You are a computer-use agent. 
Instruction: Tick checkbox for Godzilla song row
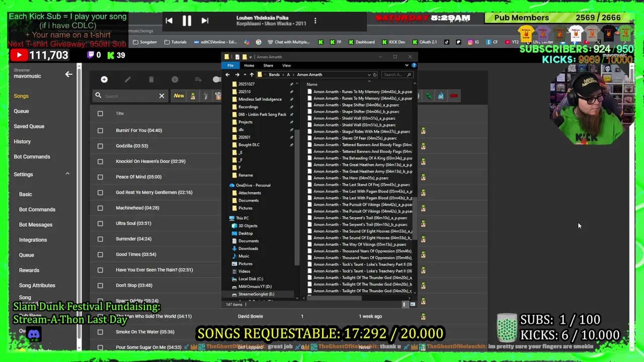100,146
